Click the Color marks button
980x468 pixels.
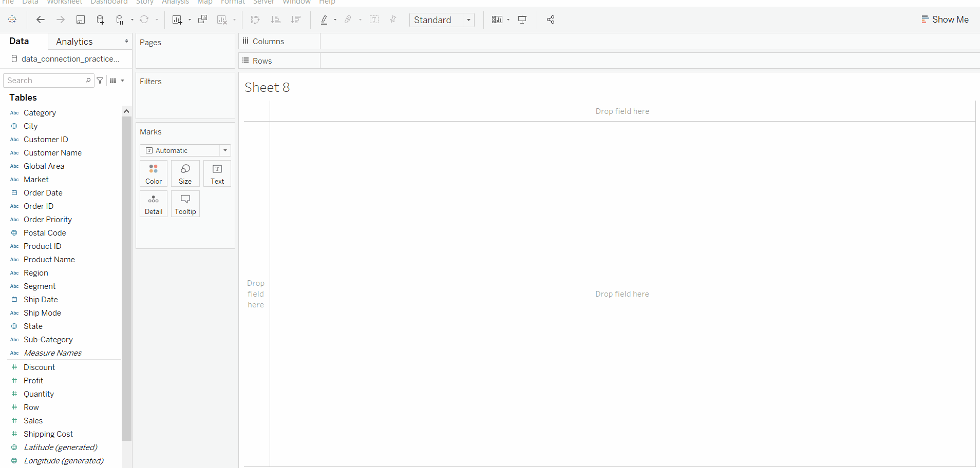pos(154,173)
